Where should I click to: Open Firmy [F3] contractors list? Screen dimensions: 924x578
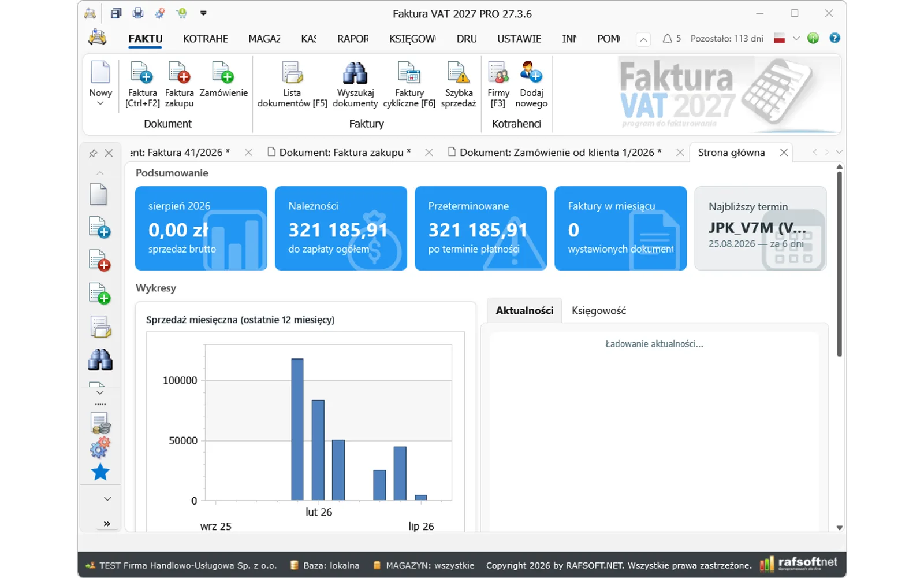498,84
